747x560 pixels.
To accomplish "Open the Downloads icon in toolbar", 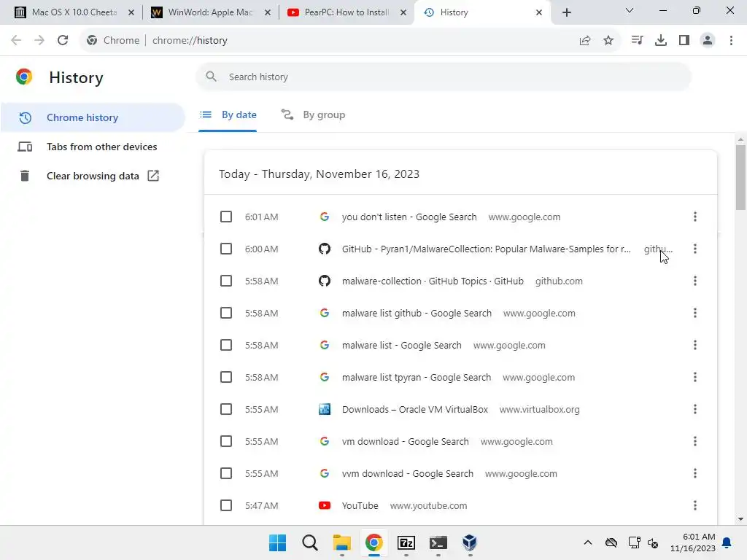I will (661, 41).
